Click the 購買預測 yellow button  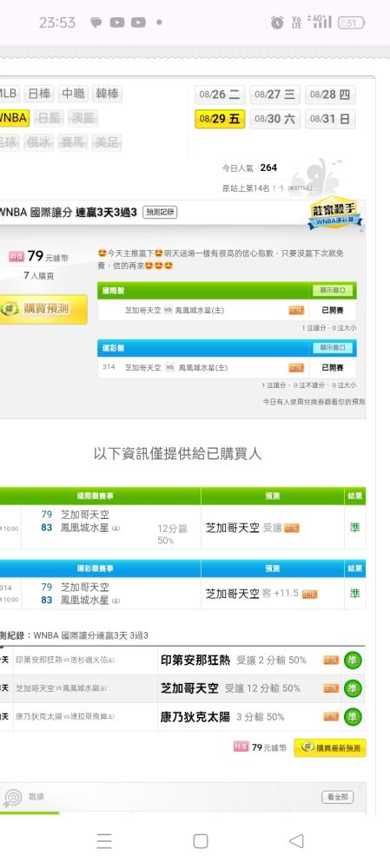coord(43,309)
